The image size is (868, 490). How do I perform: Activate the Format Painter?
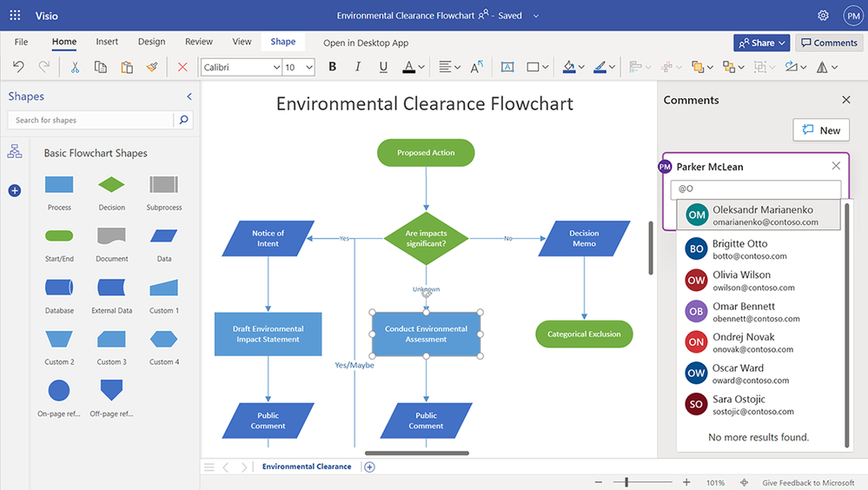pos(152,67)
